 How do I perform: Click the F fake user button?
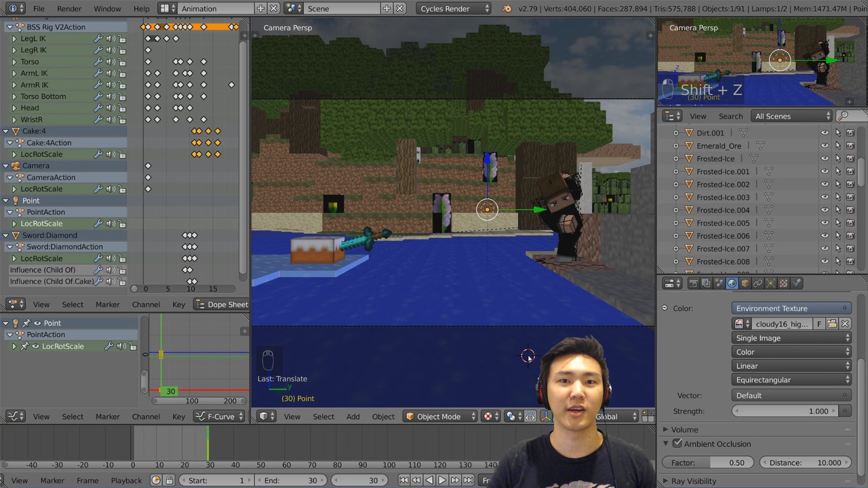click(819, 324)
